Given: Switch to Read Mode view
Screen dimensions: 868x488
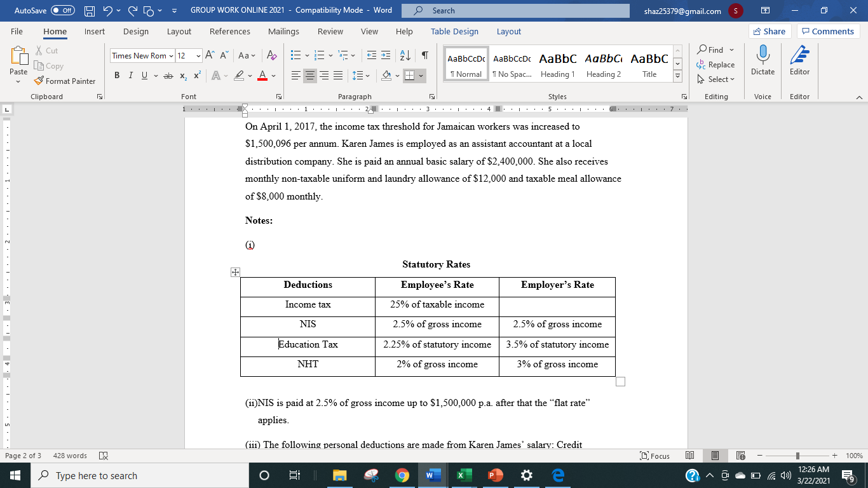Looking at the screenshot, I should [x=689, y=456].
